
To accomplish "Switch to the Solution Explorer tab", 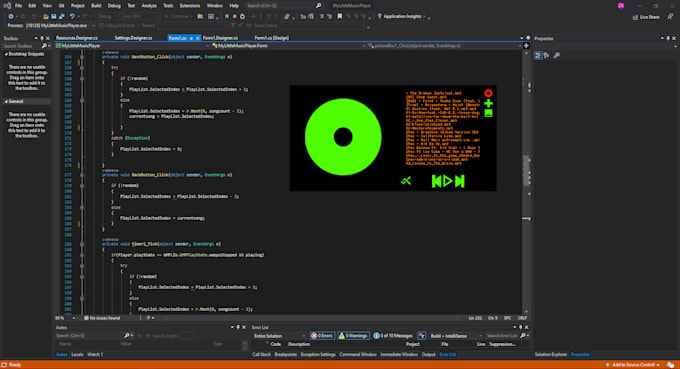I will click(x=550, y=355).
